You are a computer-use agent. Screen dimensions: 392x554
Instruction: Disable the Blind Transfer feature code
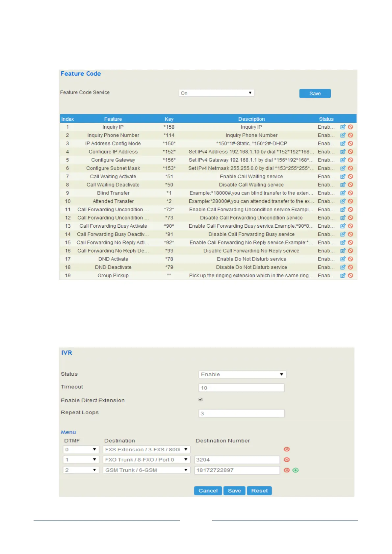(x=351, y=193)
